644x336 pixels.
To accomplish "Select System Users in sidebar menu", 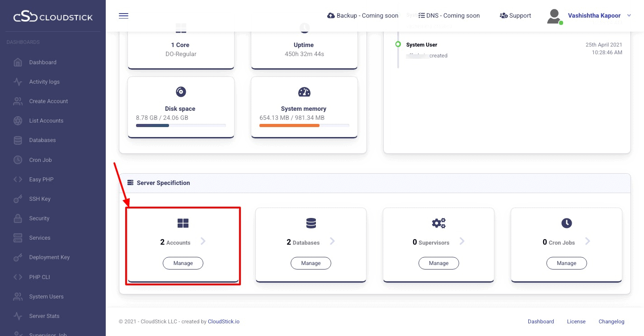I will click(x=46, y=297).
